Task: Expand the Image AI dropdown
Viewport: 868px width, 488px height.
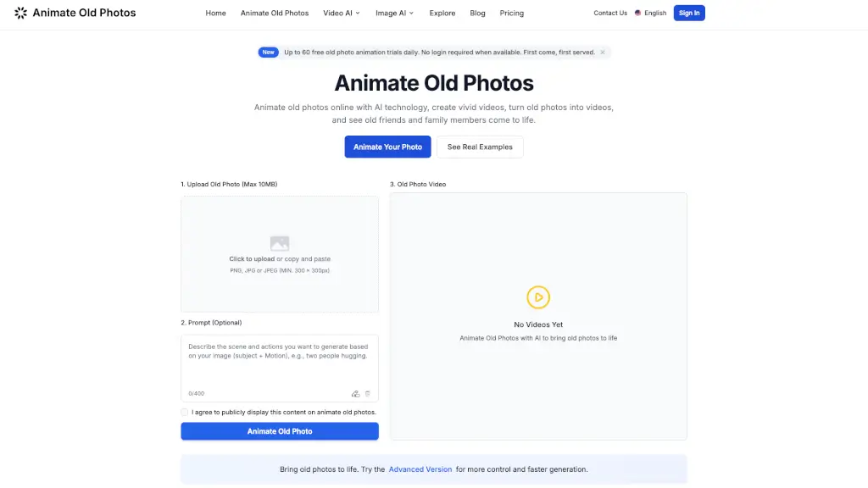Action: point(394,13)
